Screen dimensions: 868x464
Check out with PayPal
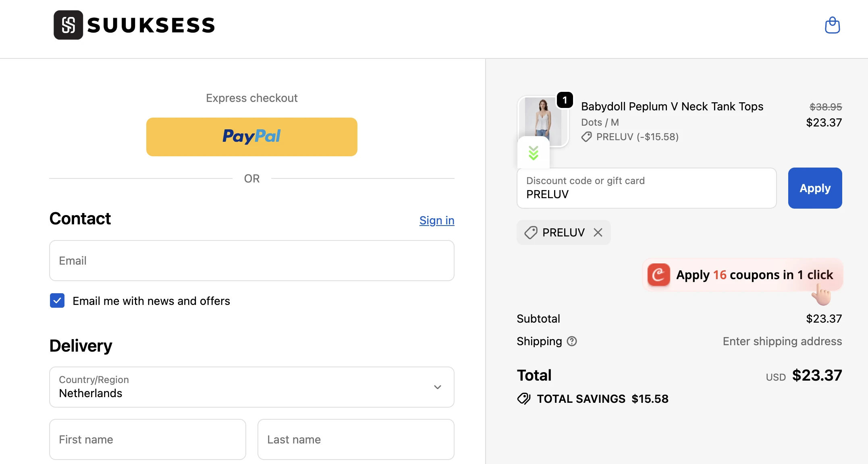click(x=251, y=137)
